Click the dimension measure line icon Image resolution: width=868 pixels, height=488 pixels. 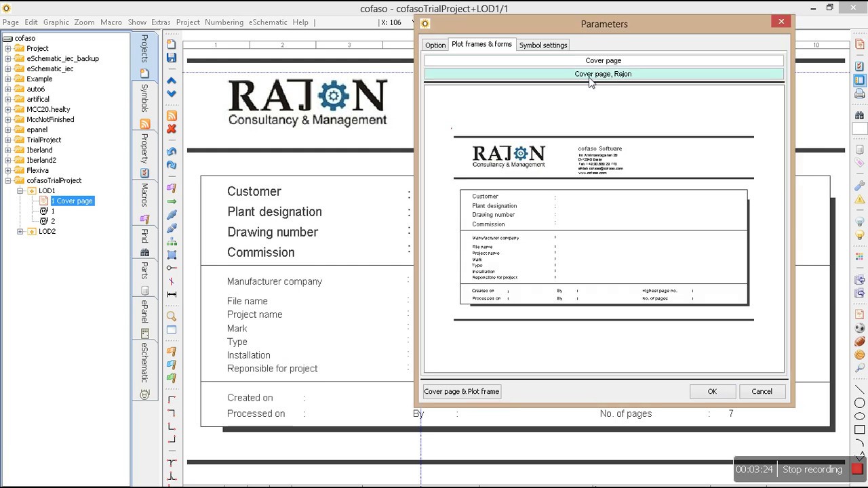point(172,294)
